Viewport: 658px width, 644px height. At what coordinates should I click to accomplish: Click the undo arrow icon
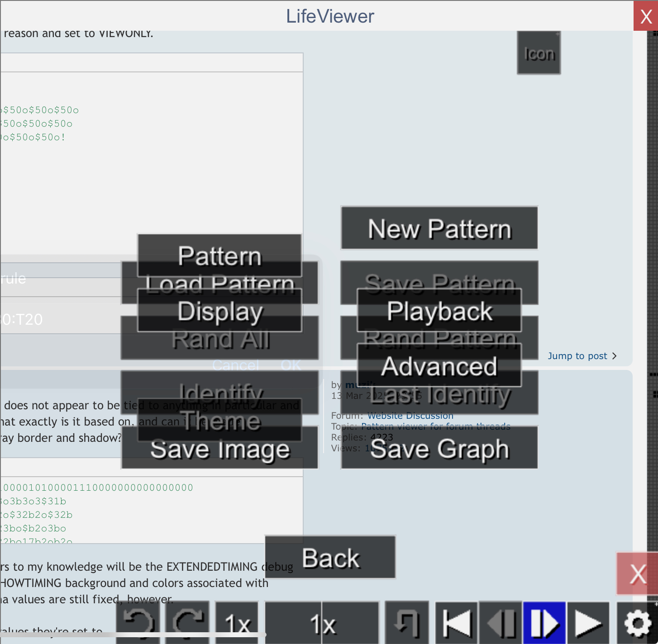[x=138, y=623]
